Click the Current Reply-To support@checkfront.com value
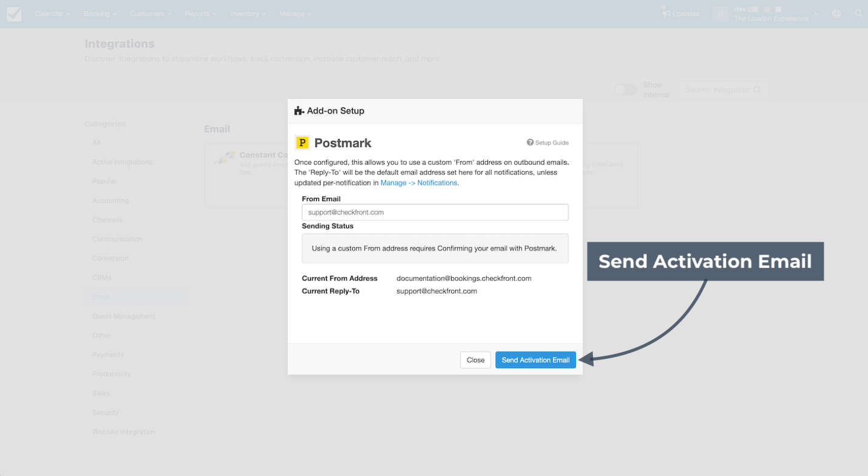Image resolution: width=868 pixels, height=476 pixels. pyautogui.click(x=436, y=291)
